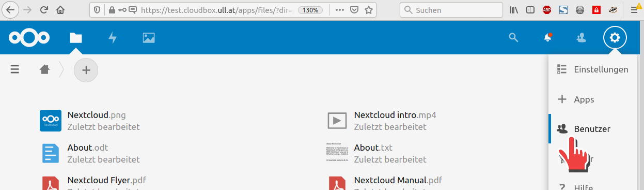The width and height of the screenshot is (644, 190).
Task: Open the page actions three-dot menu
Action: tap(340, 10)
